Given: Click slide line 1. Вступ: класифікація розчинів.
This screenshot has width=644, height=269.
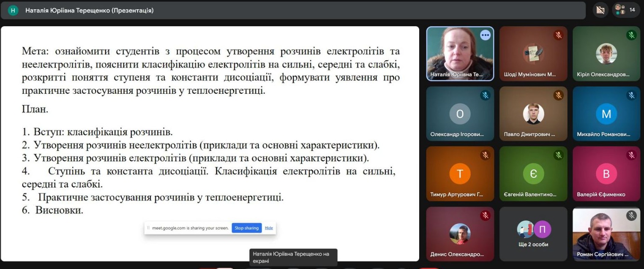Looking at the screenshot, I should [97, 132].
